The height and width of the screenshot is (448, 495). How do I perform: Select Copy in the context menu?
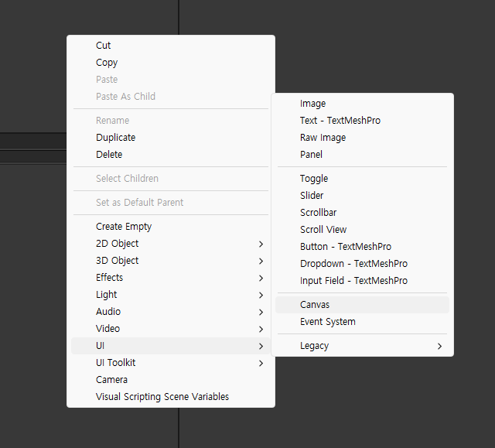point(171,63)
